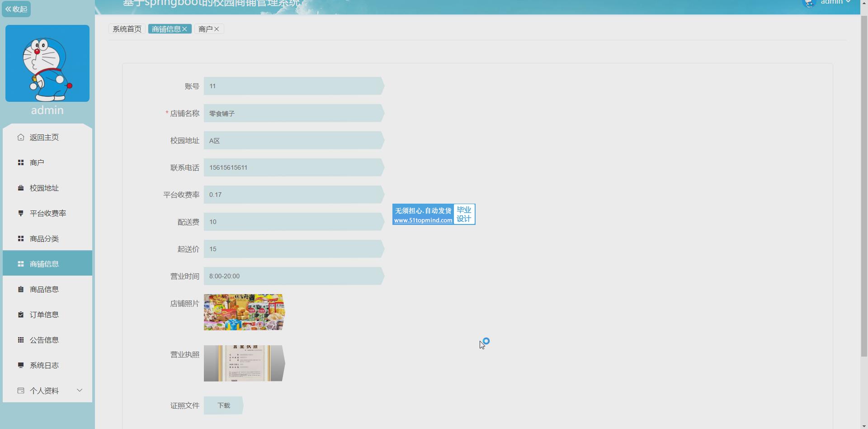
Task: Click the 店铺名称 field showing 零食铺子
Action: (294, 113)
